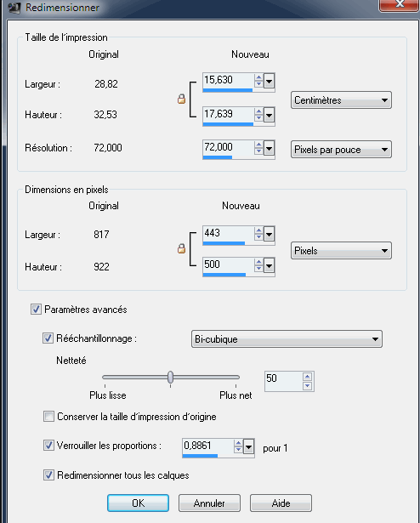
Task: Open the Pixels par pouce dropdown
Action: (x=341, y=150)
